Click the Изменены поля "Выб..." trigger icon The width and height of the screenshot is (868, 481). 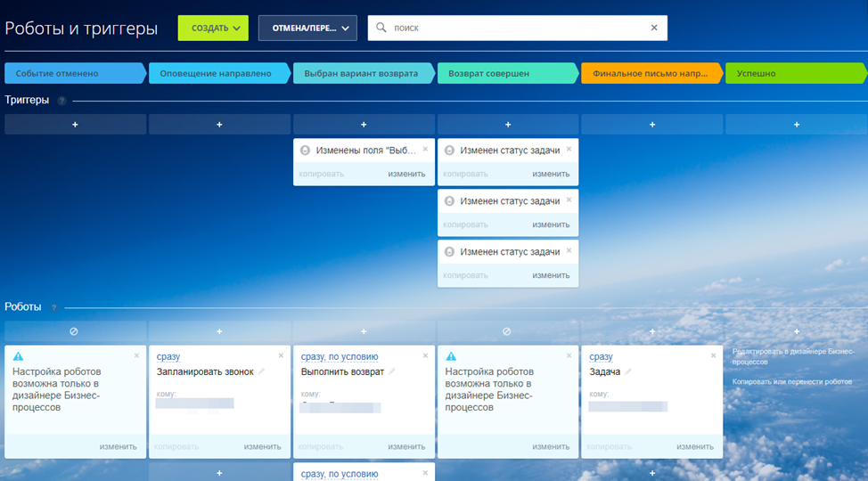(x=305, y=150)
